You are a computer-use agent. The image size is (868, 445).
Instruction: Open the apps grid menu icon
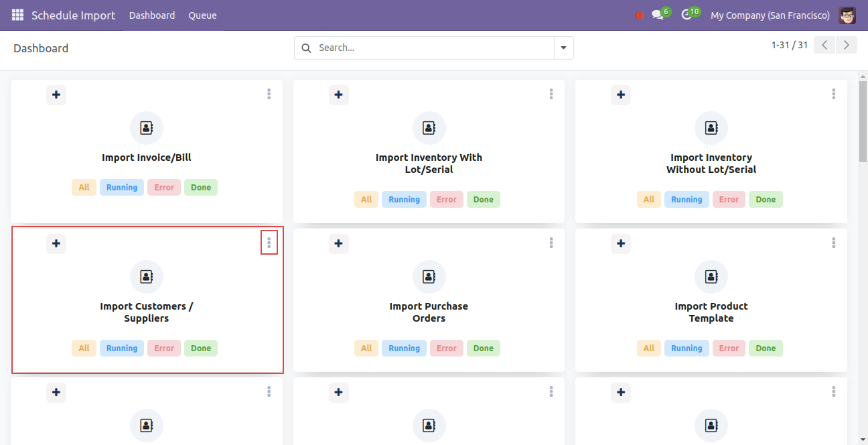point(17,15)
